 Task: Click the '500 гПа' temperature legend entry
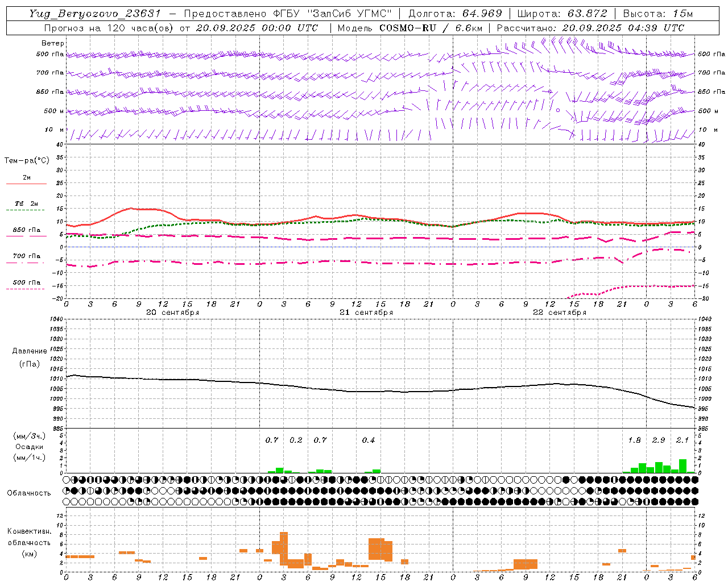click(x=26, y=282)
